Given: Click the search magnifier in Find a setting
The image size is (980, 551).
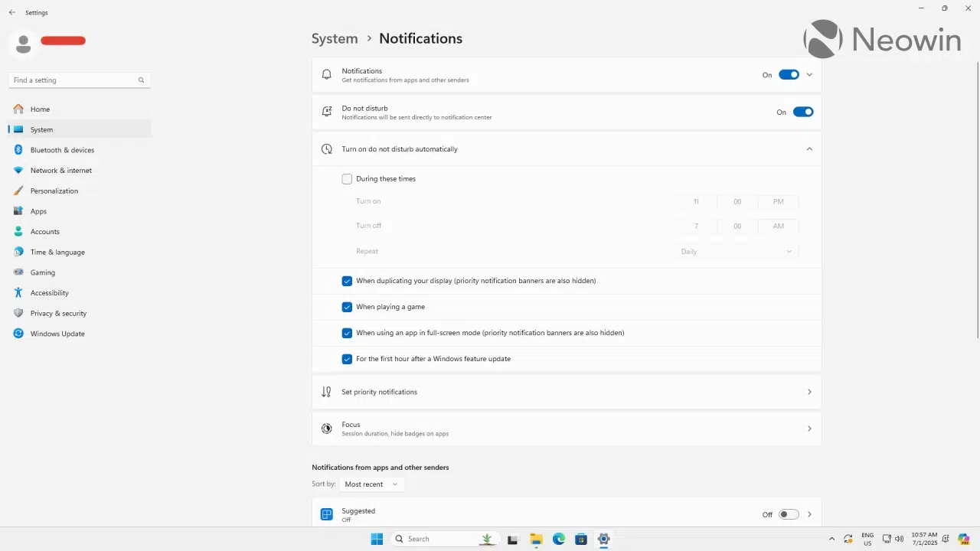Looking at the screenshot, I should tap(141, 80).
